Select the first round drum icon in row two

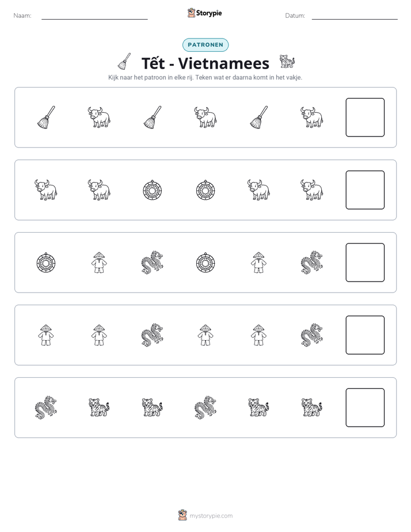coord(153,190)
